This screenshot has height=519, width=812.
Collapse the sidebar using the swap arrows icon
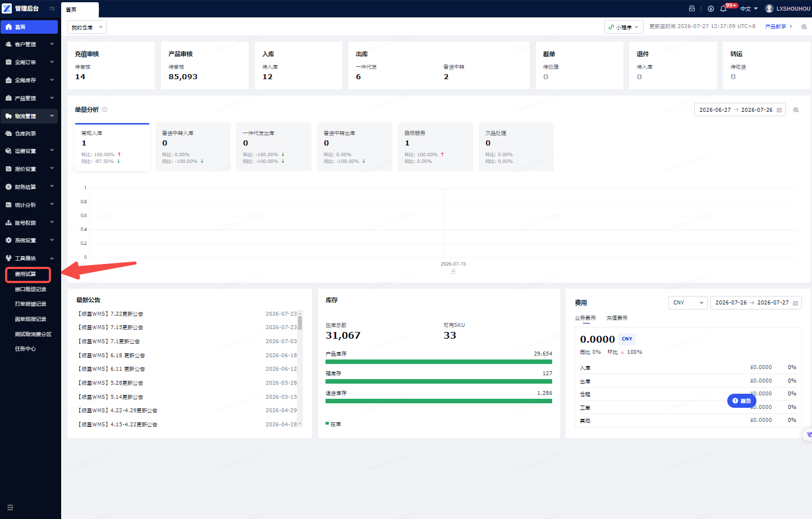pos(52,8)
